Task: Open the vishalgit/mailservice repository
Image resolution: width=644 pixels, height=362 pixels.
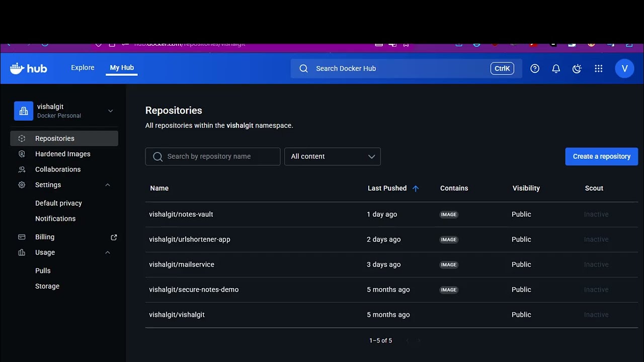Action: point(182,264)
